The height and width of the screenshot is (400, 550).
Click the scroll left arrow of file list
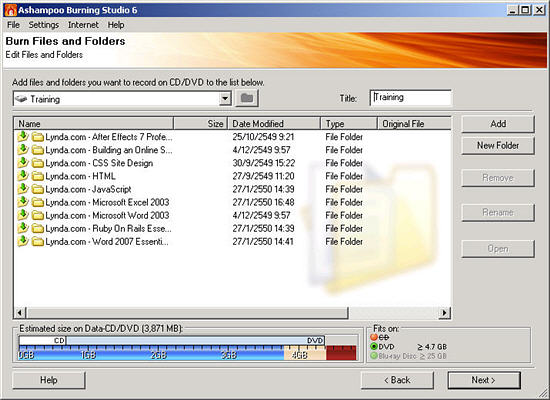coord(20,313)
